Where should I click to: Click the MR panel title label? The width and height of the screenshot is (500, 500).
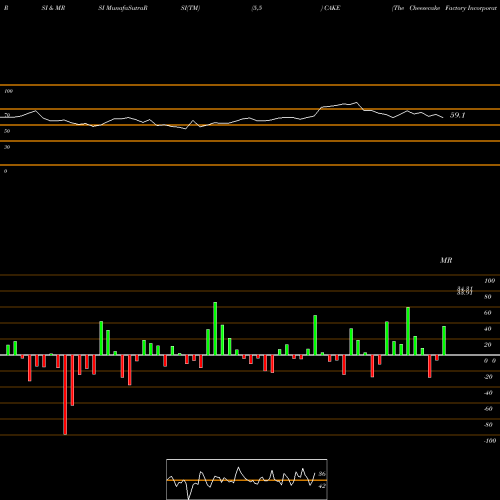click(x=446, y=260)
